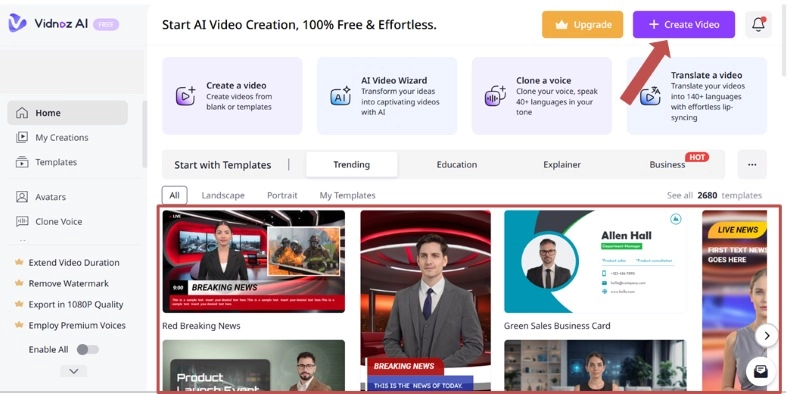This screenshot has height=394, width=800.
Task: Go to Home in sidebar
Action: (67, 113)
